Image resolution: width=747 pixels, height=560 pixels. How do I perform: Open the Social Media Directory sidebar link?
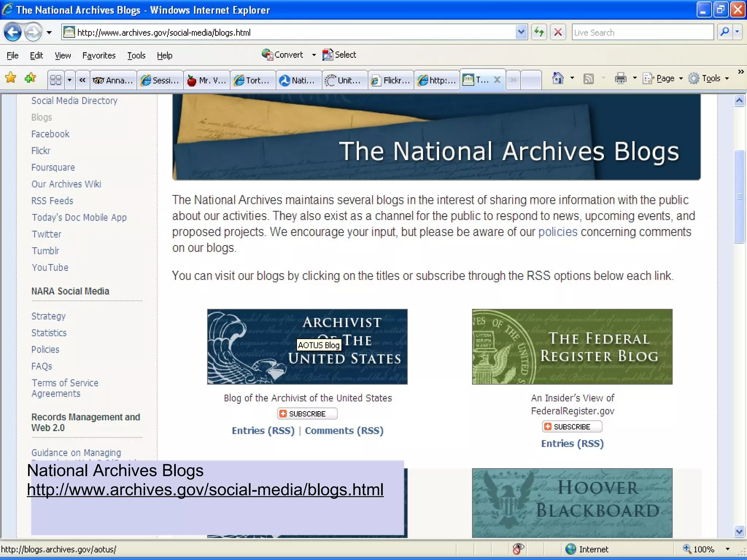pyautogui.click(x=74, y=101)
